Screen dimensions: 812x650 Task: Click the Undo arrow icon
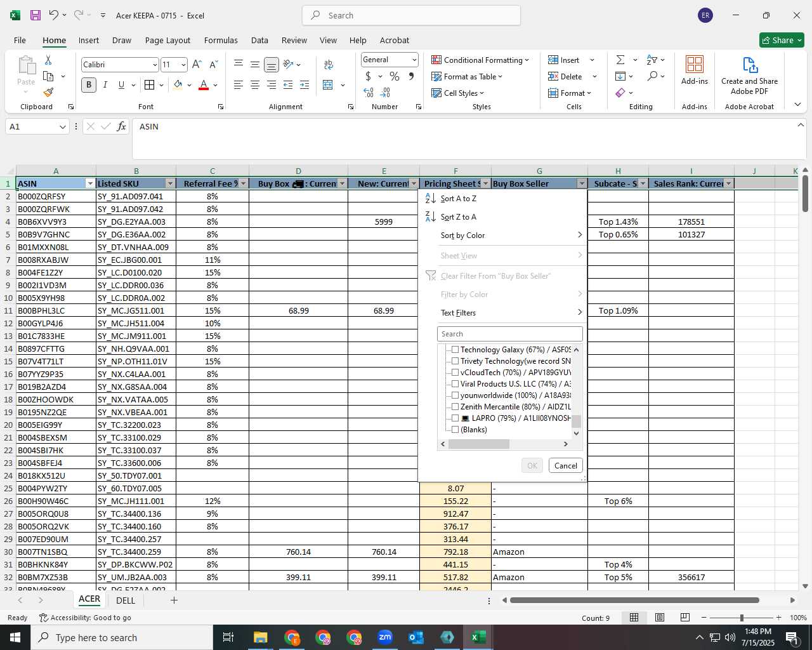(54, 15)
